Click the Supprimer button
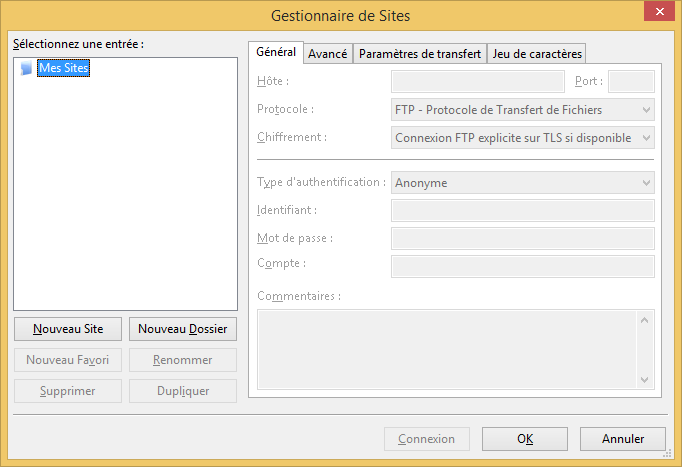The image size is (682, 467). point(68,391)
